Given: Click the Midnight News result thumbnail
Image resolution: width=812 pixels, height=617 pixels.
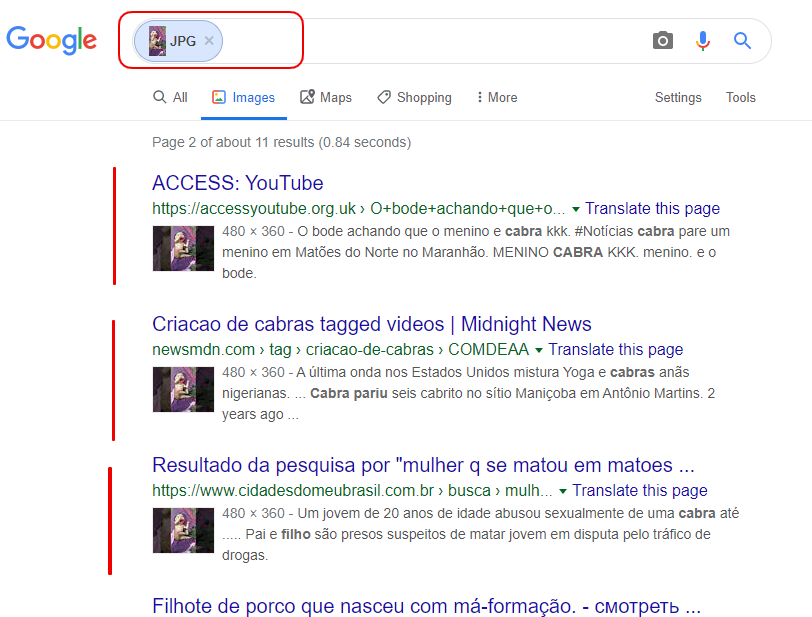Looking at the screenshot, I should click(183, 390).
